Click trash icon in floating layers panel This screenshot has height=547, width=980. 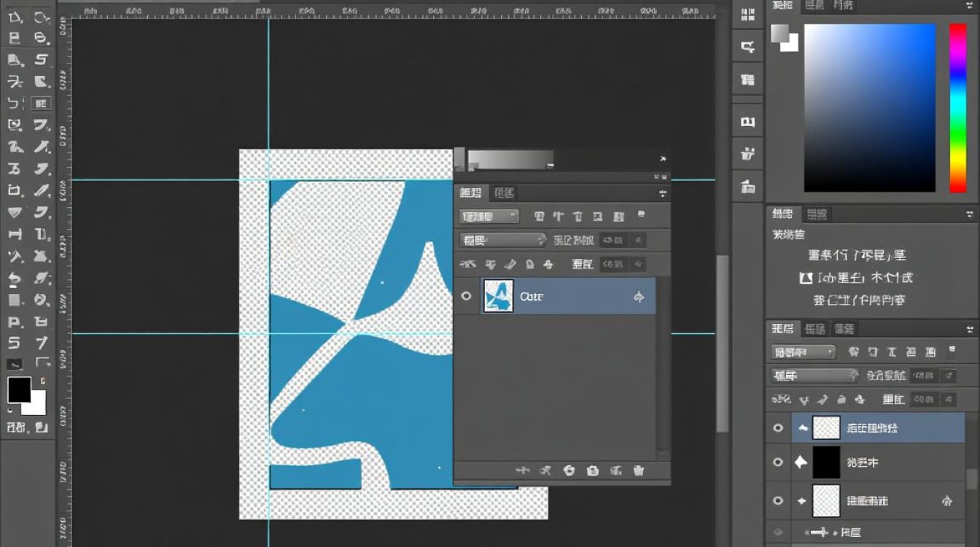point(639,471)
